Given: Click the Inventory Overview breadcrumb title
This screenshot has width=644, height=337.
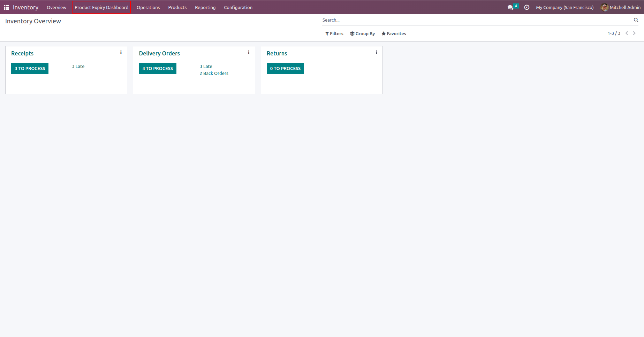Looking at the screenshot, I should coord(33,21).
